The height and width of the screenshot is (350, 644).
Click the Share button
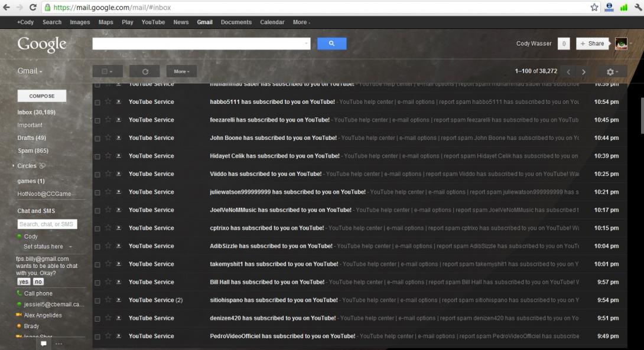(592, 44)
